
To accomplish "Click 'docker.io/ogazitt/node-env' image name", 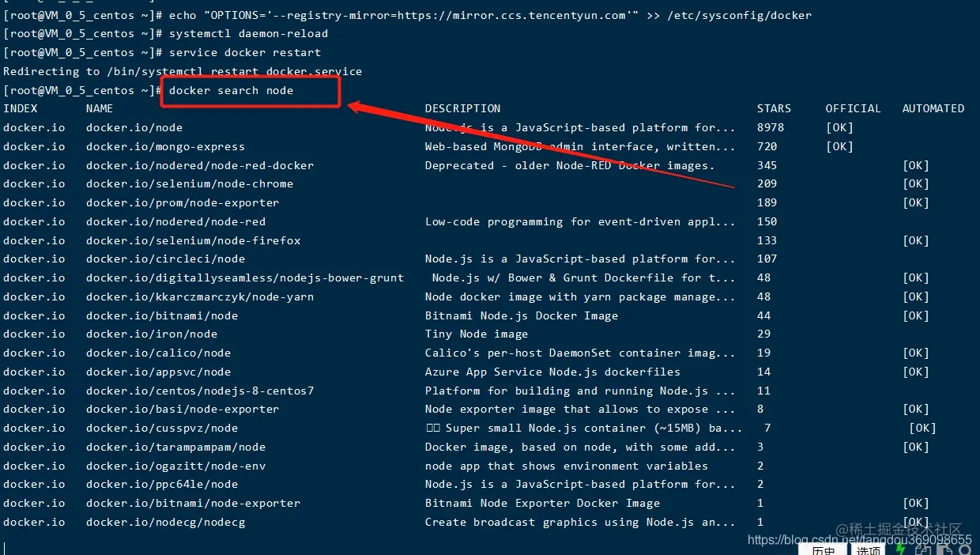I will pos(175,466).
